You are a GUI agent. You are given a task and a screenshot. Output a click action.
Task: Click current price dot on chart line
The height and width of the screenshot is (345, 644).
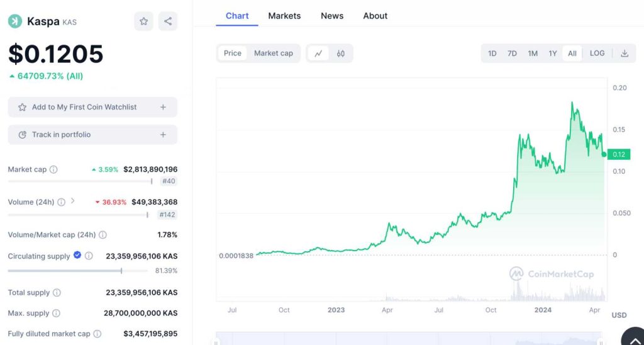click(x=604, y=155)
